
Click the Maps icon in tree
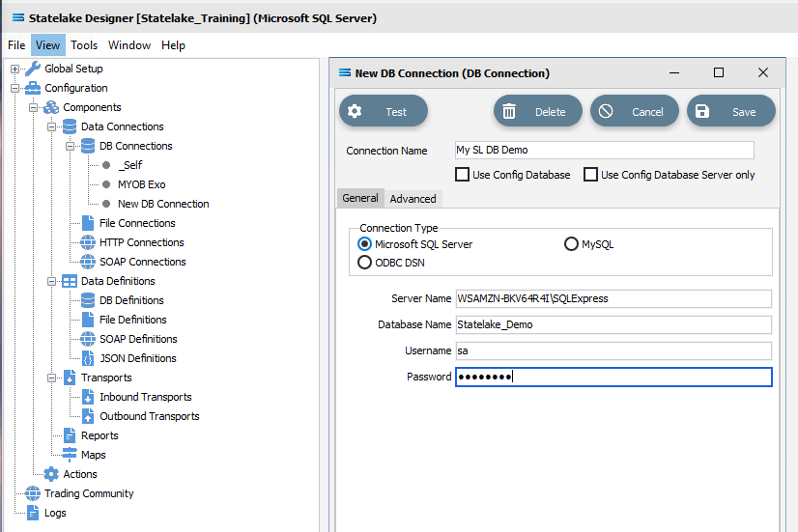70,455
